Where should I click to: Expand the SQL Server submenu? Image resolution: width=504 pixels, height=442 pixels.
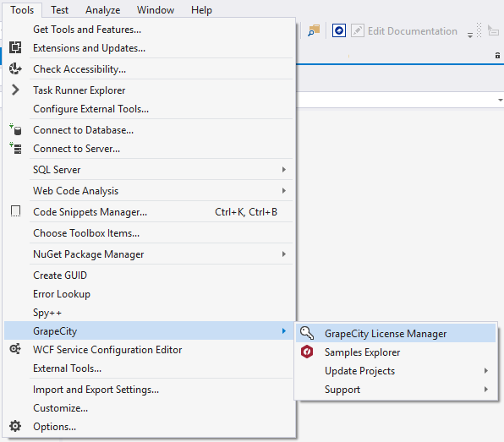coord(283,169)
